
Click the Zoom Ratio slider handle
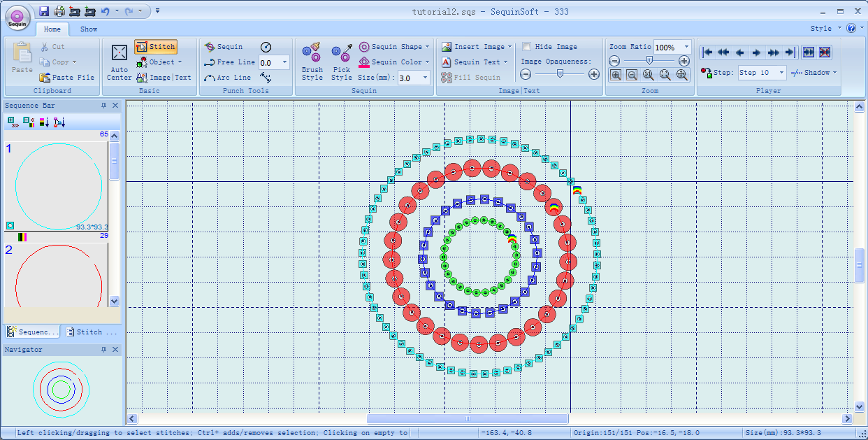(649, 61)
